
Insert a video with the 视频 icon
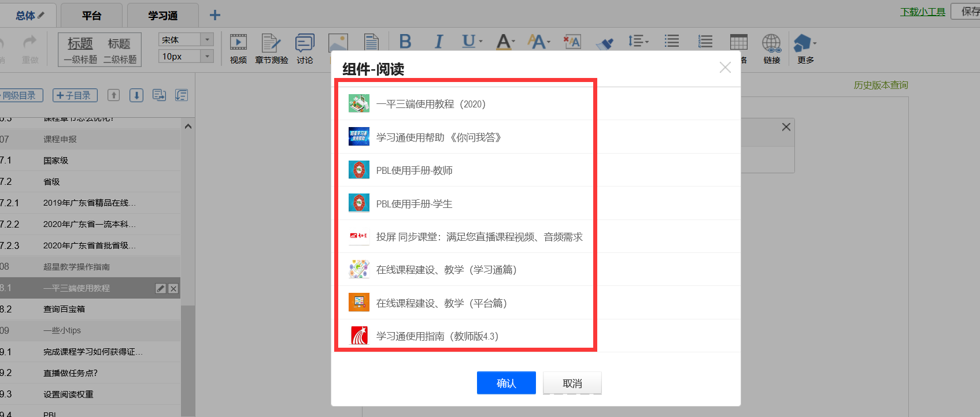tap(238, 49)
